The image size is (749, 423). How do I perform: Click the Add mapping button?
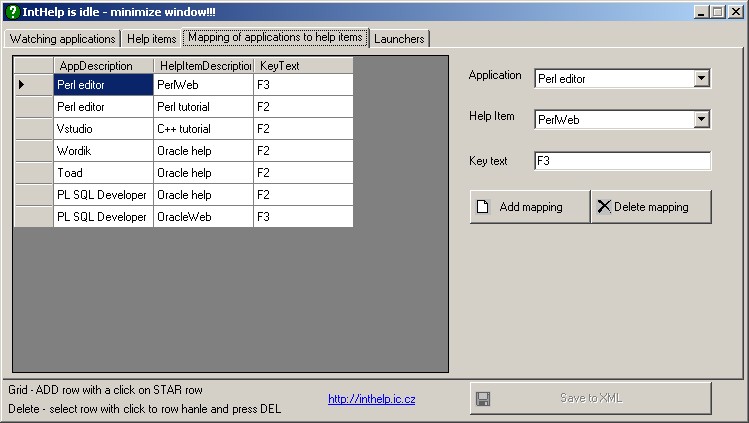529,207
